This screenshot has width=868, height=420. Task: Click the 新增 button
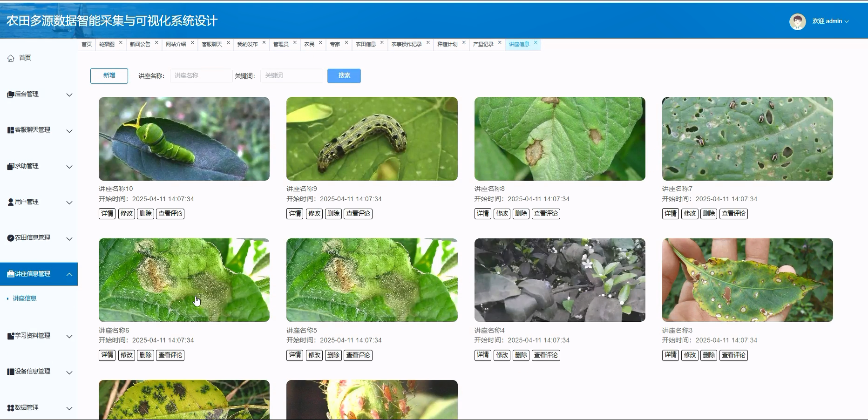[x=109, y=76]
